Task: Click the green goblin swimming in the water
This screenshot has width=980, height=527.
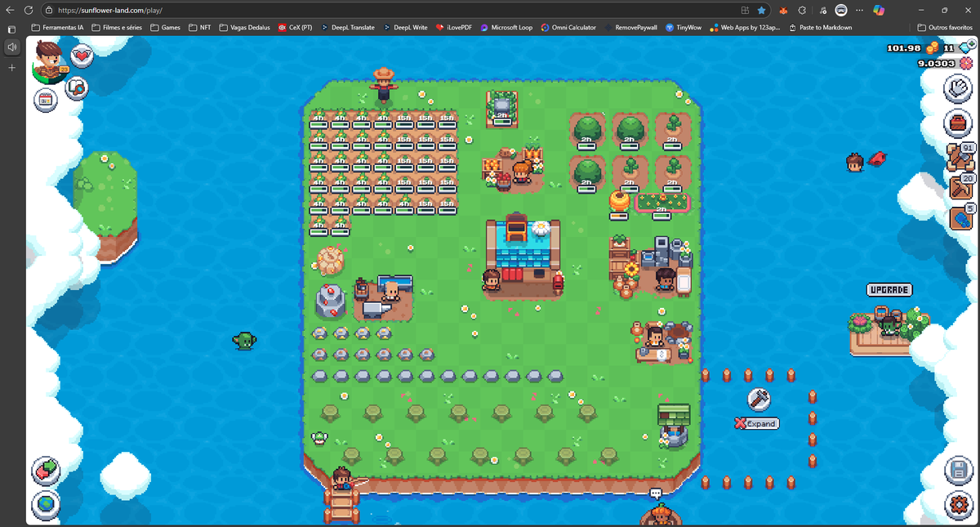Action: (244, 341)
